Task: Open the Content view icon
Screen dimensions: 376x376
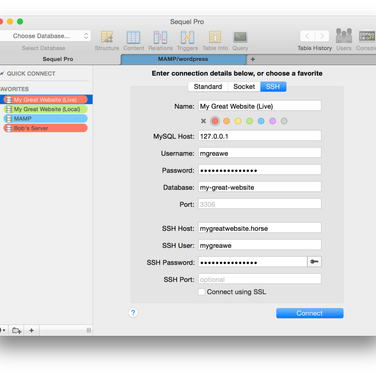Action: [x=133, y=37]
